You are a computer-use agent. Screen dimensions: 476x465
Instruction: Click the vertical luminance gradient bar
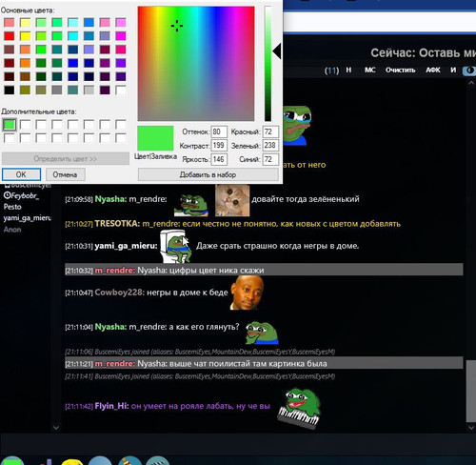(268, 64)
